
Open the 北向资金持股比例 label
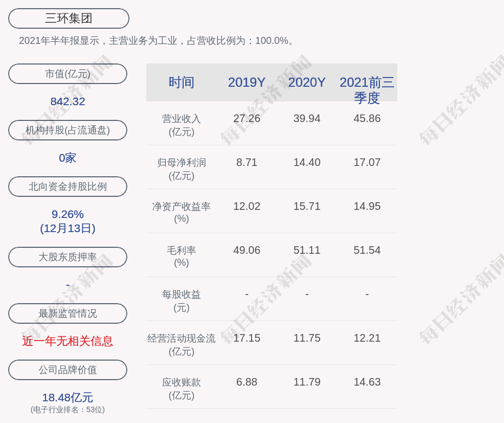[x=68, y=187]
